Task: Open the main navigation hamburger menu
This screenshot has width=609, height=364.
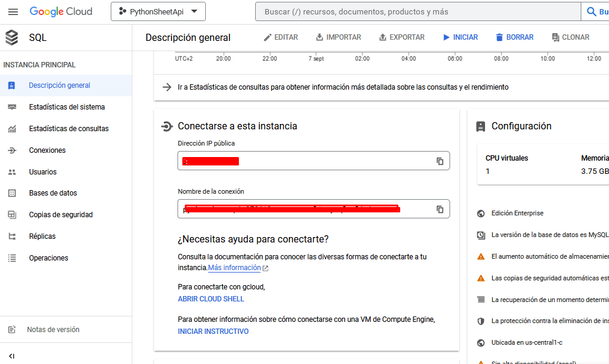Action: click(x=13, y=12)
